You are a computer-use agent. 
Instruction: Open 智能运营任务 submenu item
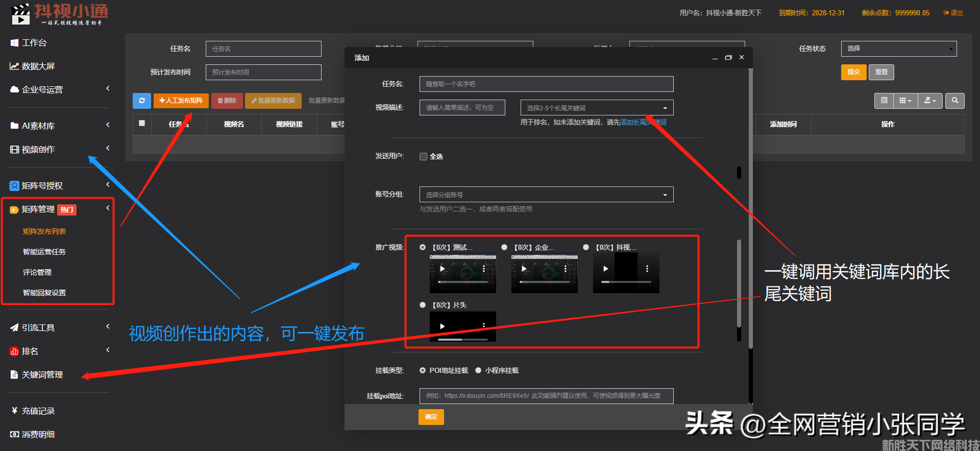[x=44, y=252]
